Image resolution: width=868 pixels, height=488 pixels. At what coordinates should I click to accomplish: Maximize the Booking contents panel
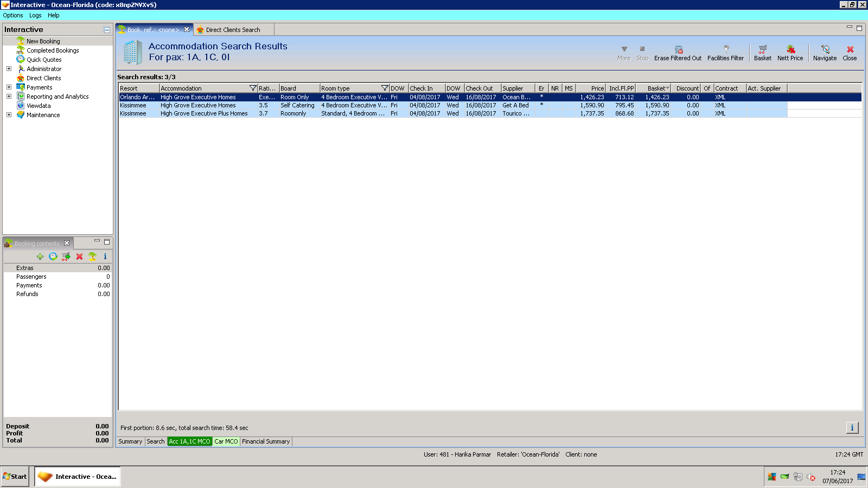pos(107,241)
